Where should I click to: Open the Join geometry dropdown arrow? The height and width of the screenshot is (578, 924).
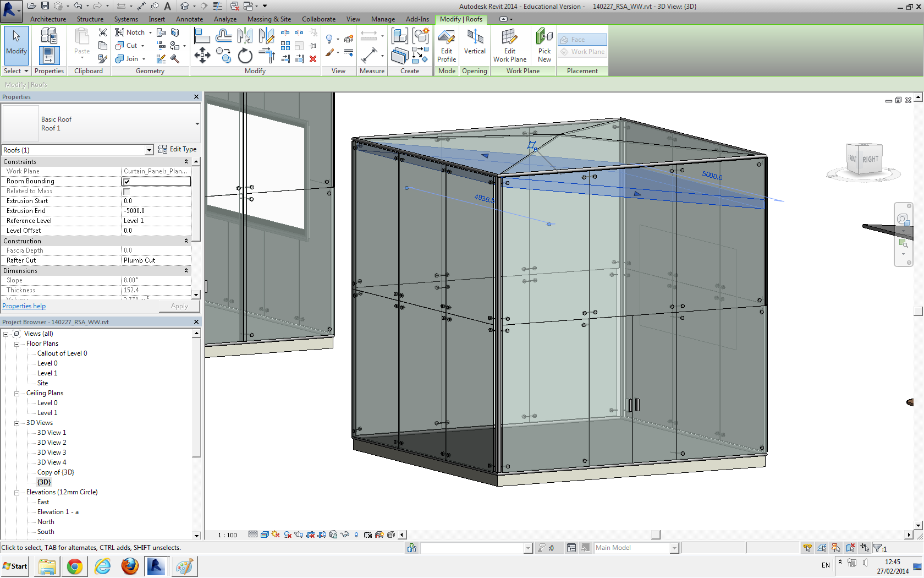[x=144, y=59]
